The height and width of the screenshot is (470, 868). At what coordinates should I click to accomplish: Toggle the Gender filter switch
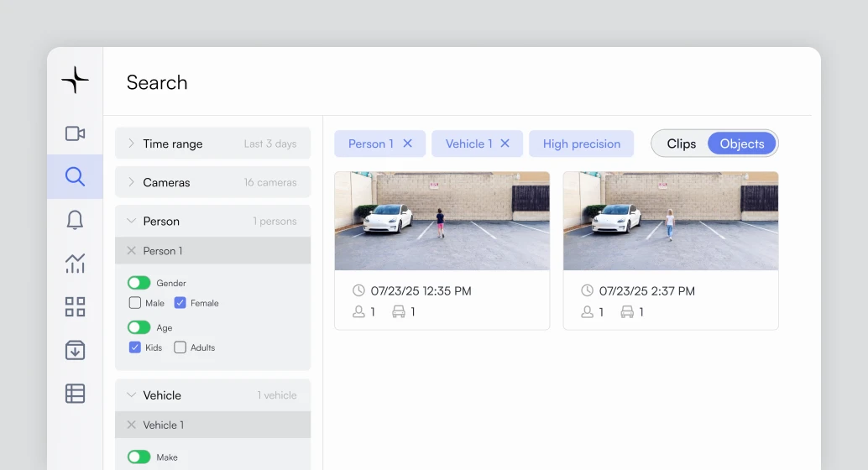(x=139, y=283)
